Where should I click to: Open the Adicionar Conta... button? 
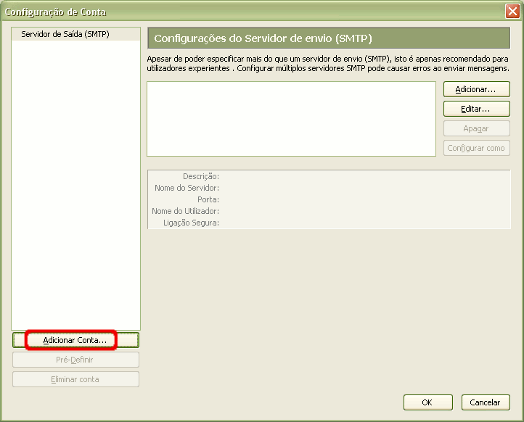click(76, 340)
